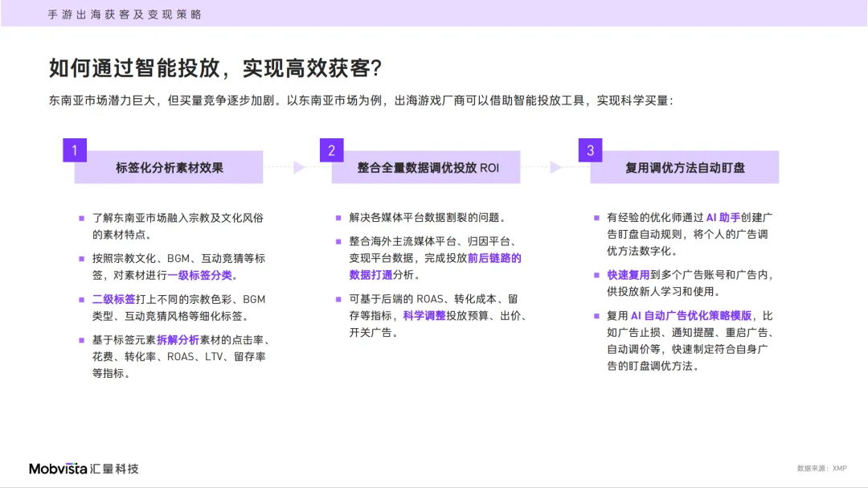The image size is (868, 488).
Task: Click the bullet beside 了解东南亚市场融入宗教
Action: (81, 217)
